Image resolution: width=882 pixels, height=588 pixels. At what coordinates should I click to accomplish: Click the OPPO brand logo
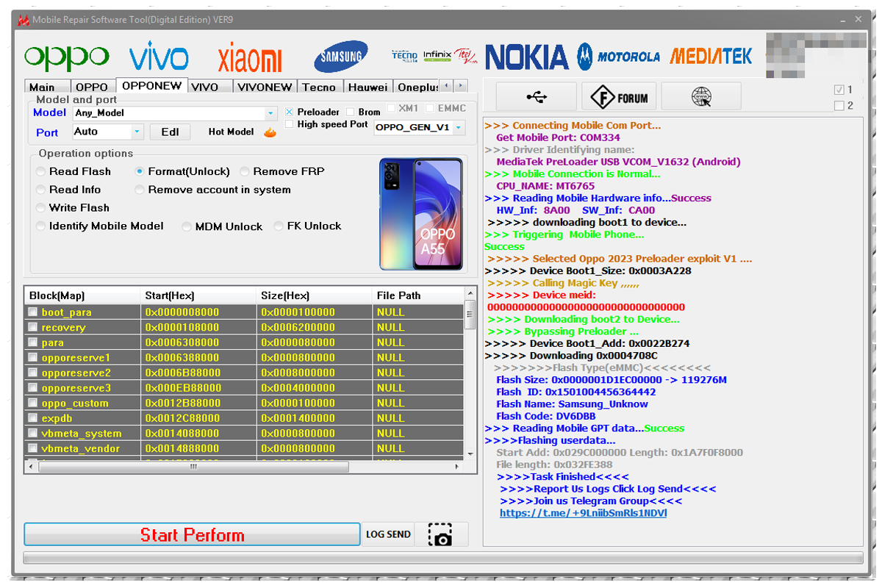click(x=67, y=57)
